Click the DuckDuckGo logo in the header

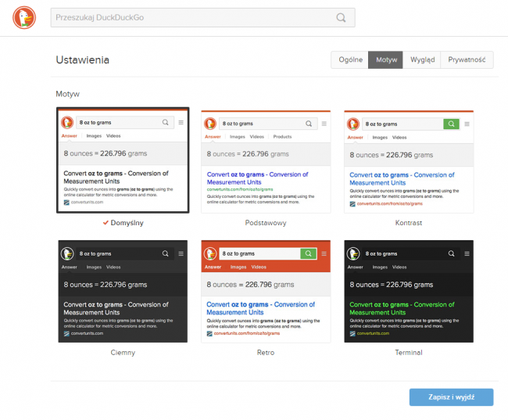point(24,17)
